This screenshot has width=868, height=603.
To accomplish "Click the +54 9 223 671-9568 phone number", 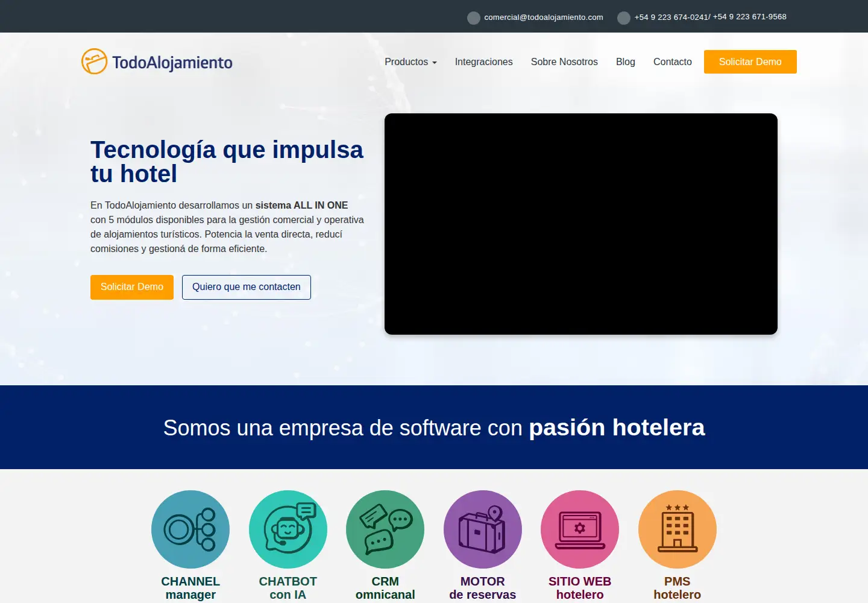I will click(x=750, y=17).
